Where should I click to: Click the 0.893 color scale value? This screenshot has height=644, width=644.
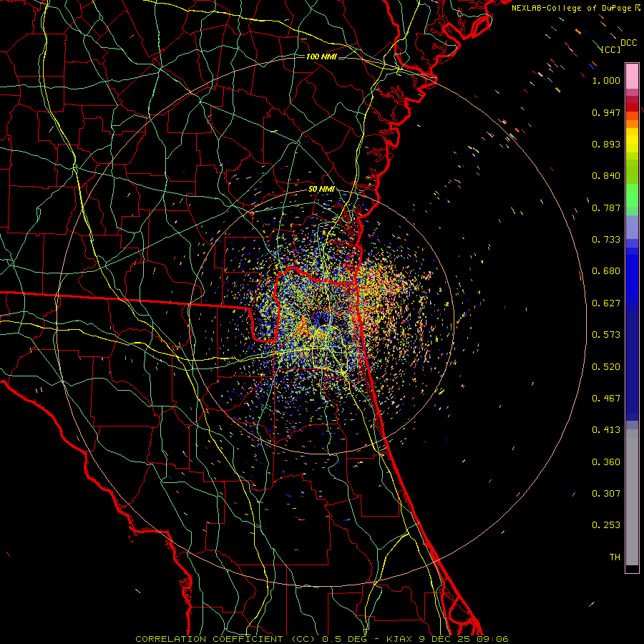pos(606,144)
